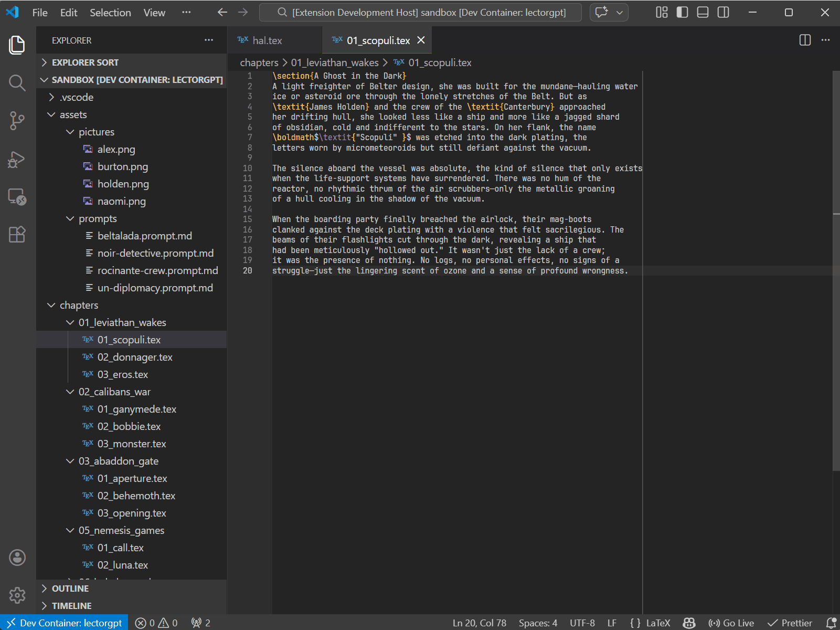Collapse the 02_calibans_war folder

pyautogui.click(x=131, y=392)
